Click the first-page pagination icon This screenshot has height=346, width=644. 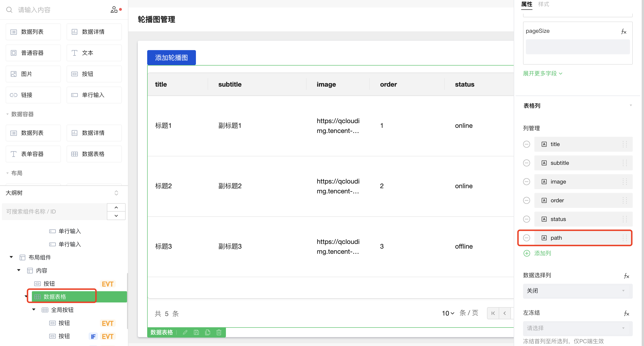493,313
